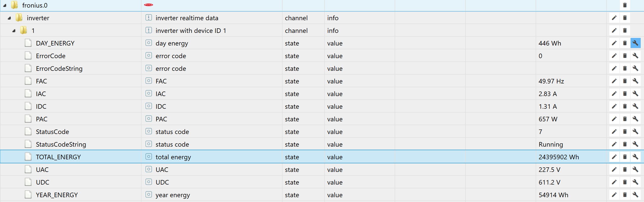Delete the FAC state
The width and height of the screenshot is (644, 202).
[625, 81]
